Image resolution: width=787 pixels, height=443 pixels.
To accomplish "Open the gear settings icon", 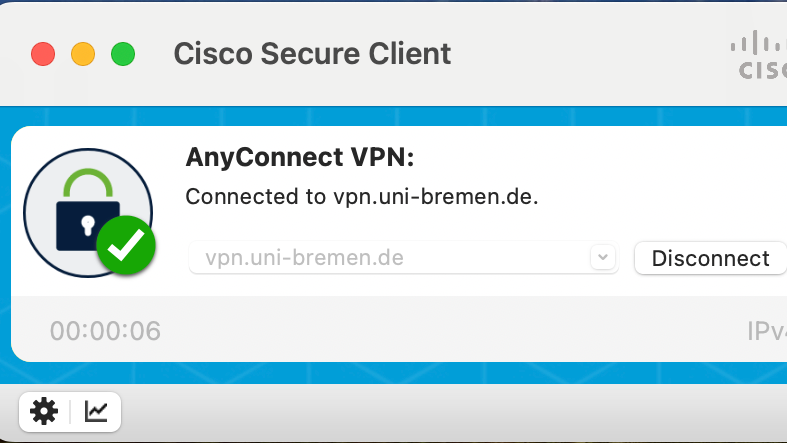I will (44, 411).
